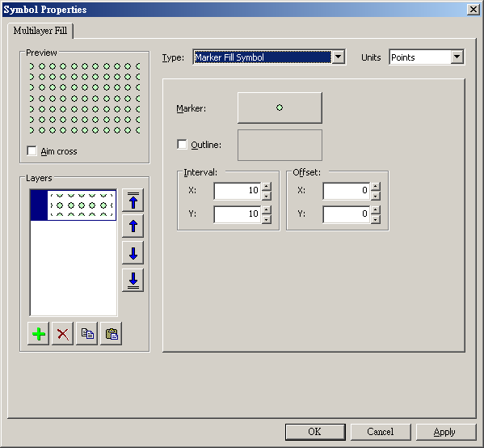This screenshot has width=484, height=448.
Task: Send layer to bottom with bottom arrow
Action: [x=133, y=280]
